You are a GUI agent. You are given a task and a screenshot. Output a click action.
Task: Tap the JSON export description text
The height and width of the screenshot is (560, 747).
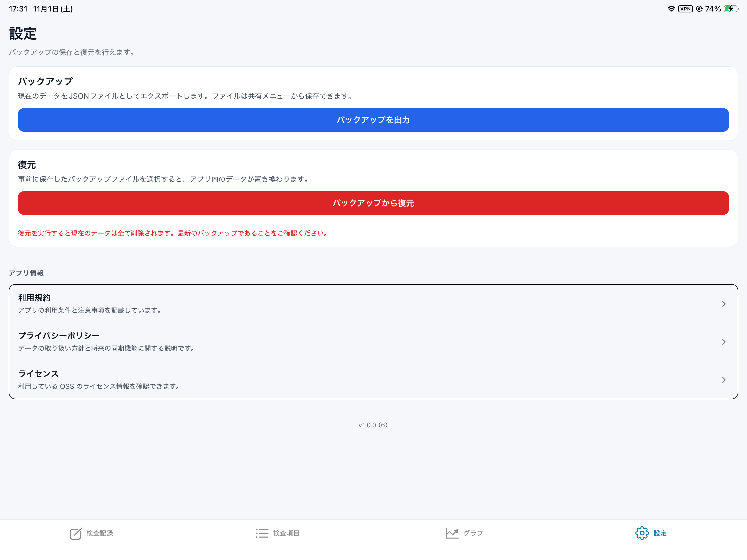186,96
